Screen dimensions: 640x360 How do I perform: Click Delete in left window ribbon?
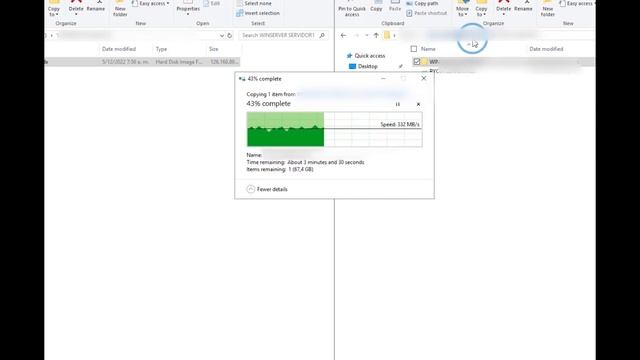pyautogui.click(x=76, y=9)
